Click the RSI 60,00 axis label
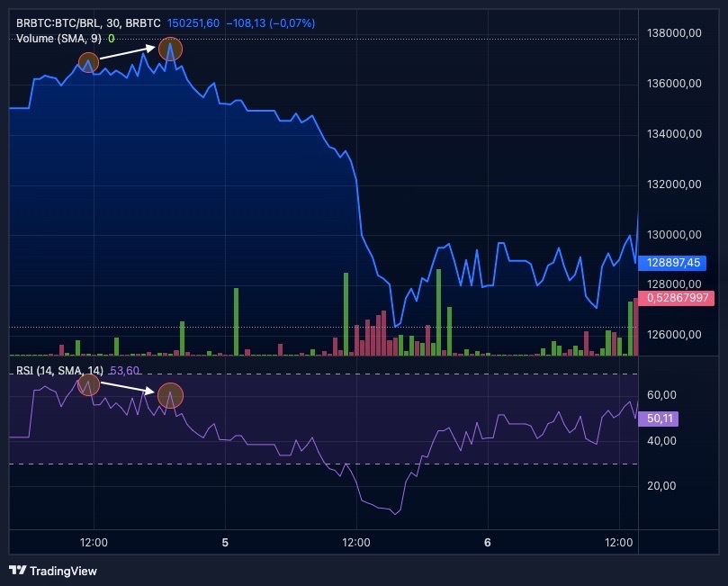The image size is (728, 586). click(661, 395)
